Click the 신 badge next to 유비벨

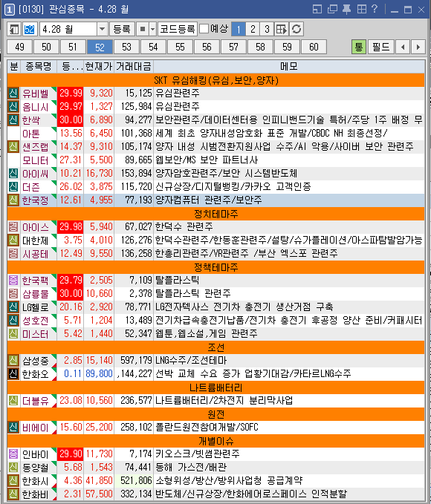(x=13, y=94)
